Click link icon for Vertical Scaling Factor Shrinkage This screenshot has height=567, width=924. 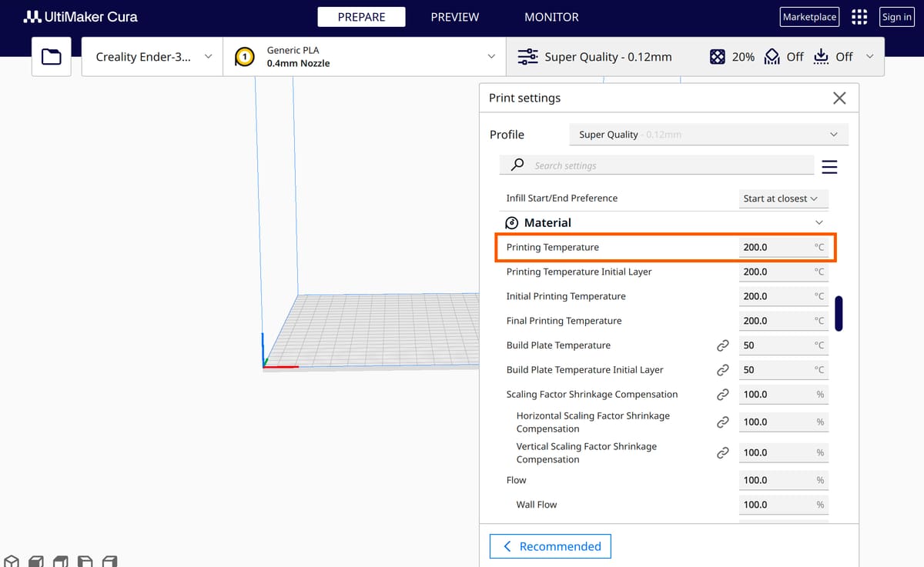(723, 453)
